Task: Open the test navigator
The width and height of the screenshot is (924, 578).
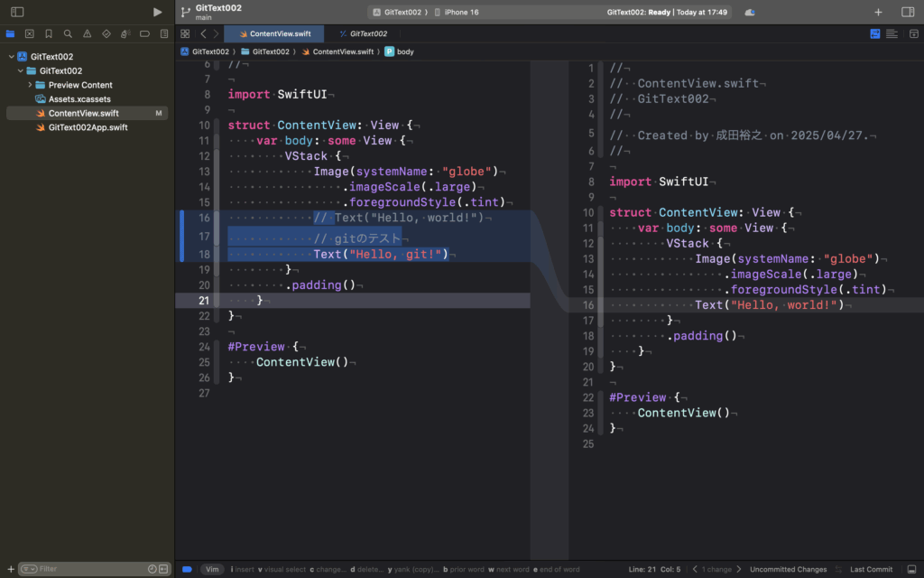Action: coord(106,33)
